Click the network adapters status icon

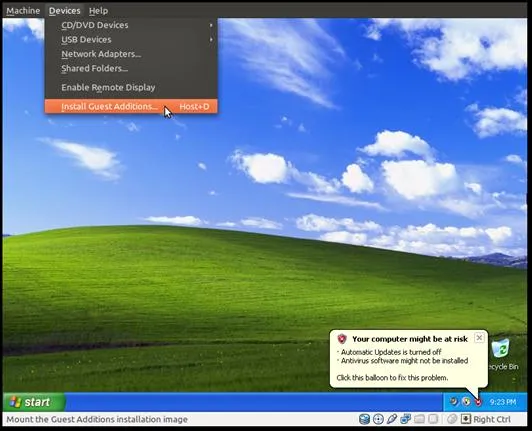pyautogui.click(x=405, y=419)
